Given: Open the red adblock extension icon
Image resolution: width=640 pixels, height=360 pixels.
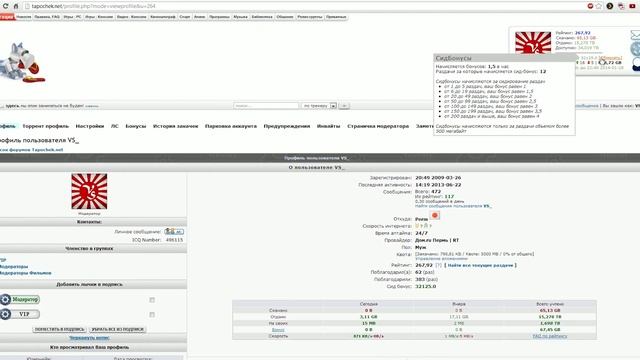Looking at the screenshot, I should 590,6.
